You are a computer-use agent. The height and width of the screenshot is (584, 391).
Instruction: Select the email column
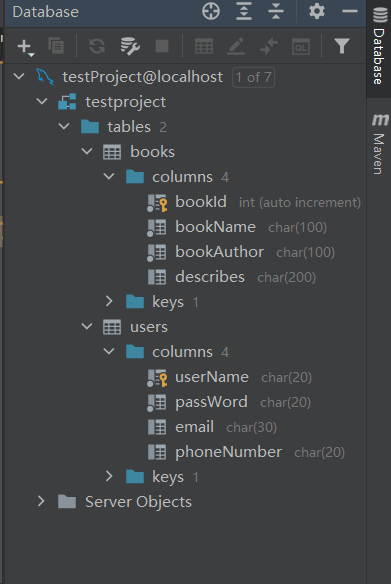[194, 427]
